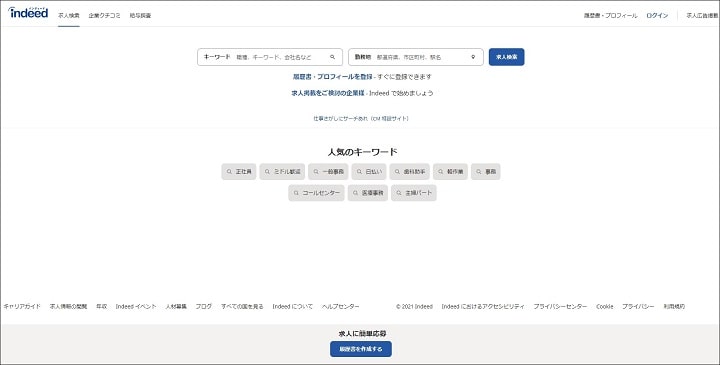720x365 pixels.
Task: Click the Indeed logo
Action: pyautogui.click(x=28, y=13)
